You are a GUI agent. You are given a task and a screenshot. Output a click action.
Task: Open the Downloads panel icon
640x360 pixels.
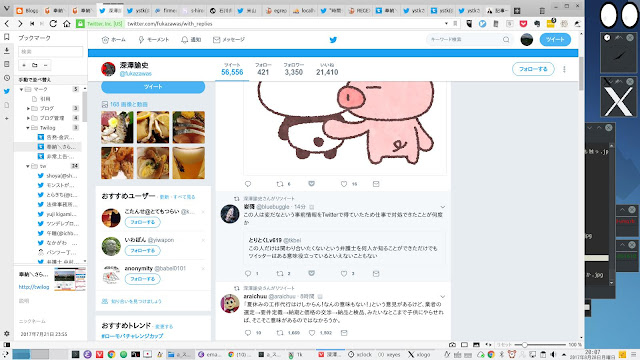(x=7, y=51)
